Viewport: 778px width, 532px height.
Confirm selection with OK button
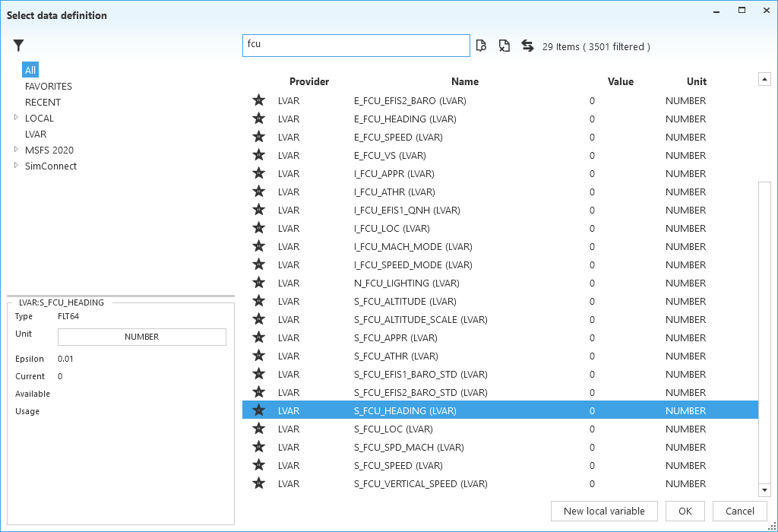pyautogui.click(x=685, y=511)
